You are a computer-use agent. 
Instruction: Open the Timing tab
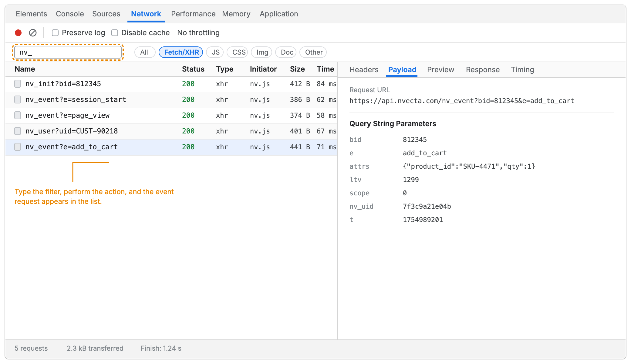pyautogui.click(x=522, y=70)
